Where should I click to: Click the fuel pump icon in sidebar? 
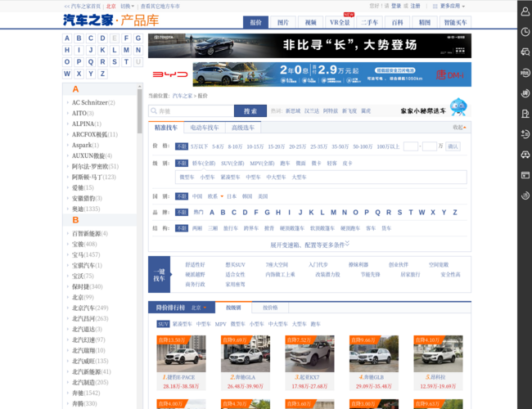(525, 114)
